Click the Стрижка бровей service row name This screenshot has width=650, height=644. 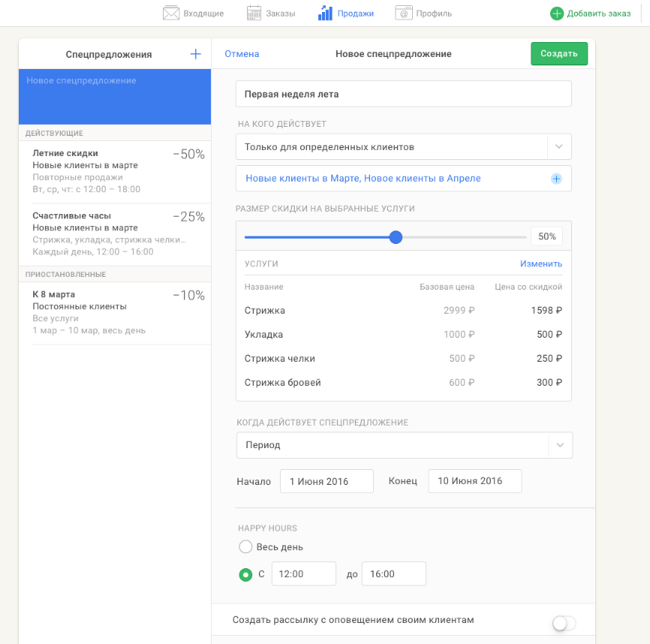coord(283,383)
